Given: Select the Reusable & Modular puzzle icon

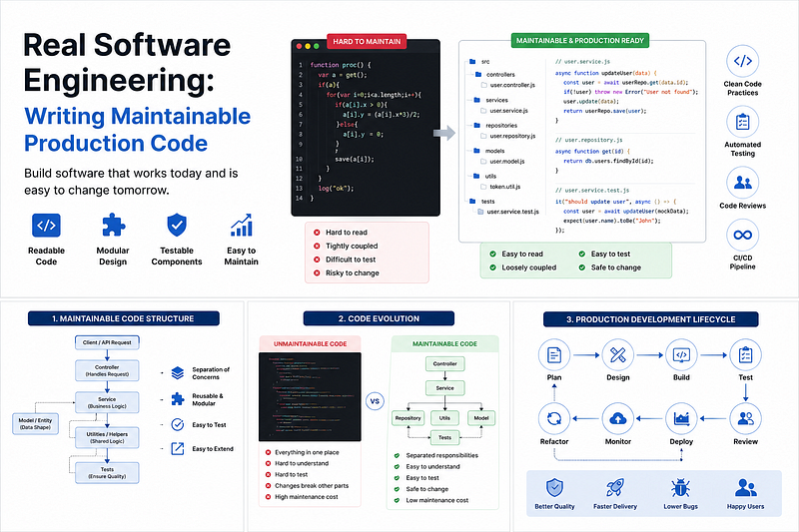Looking at the screenshot, I should (178, 399).
